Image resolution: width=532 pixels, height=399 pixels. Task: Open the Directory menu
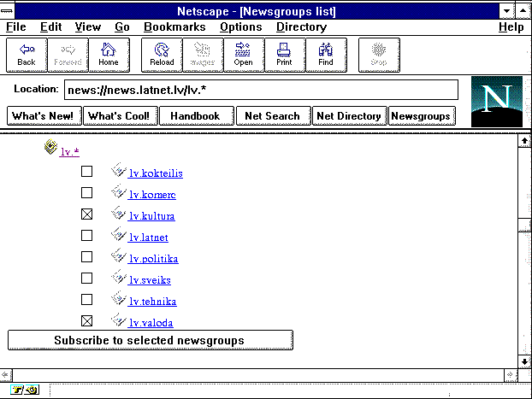(301, 27)
